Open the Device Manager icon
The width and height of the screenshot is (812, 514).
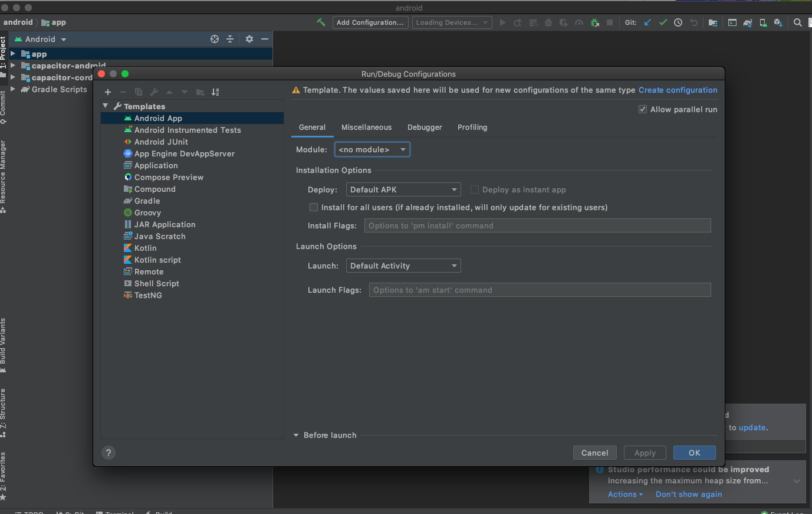coord(763,22)
